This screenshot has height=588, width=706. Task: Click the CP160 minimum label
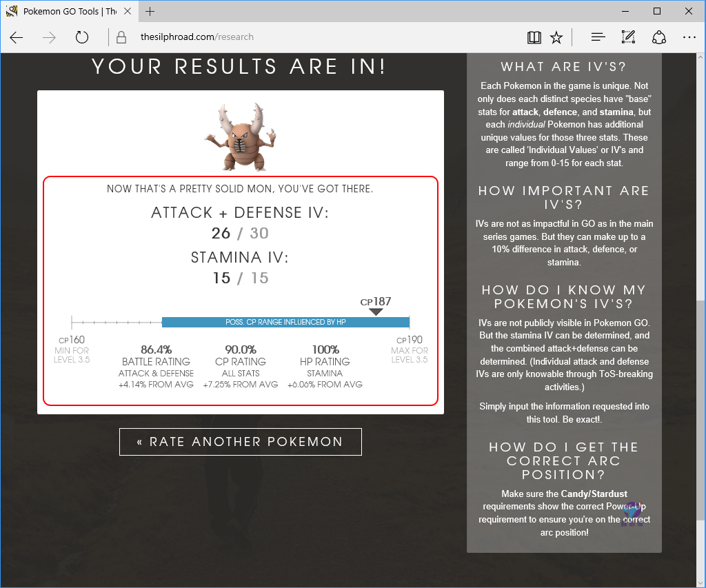coord(72,340)
